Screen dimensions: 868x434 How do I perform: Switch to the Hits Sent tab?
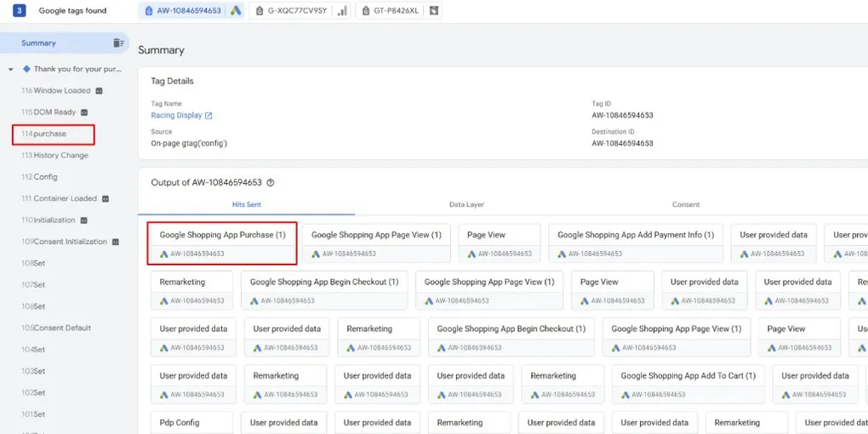point(246,205)
